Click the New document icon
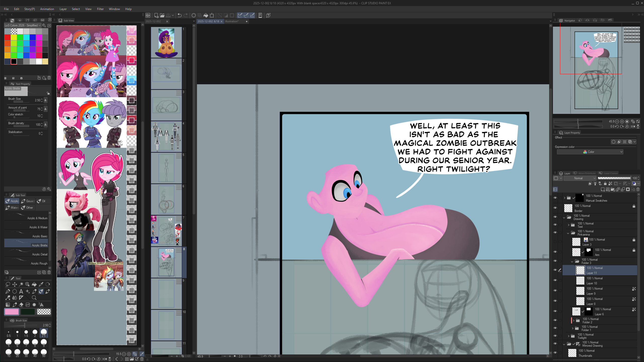Image resolution: width=644 pixels, height=362 pixels. pyautogui.click(x=156, y=15)
